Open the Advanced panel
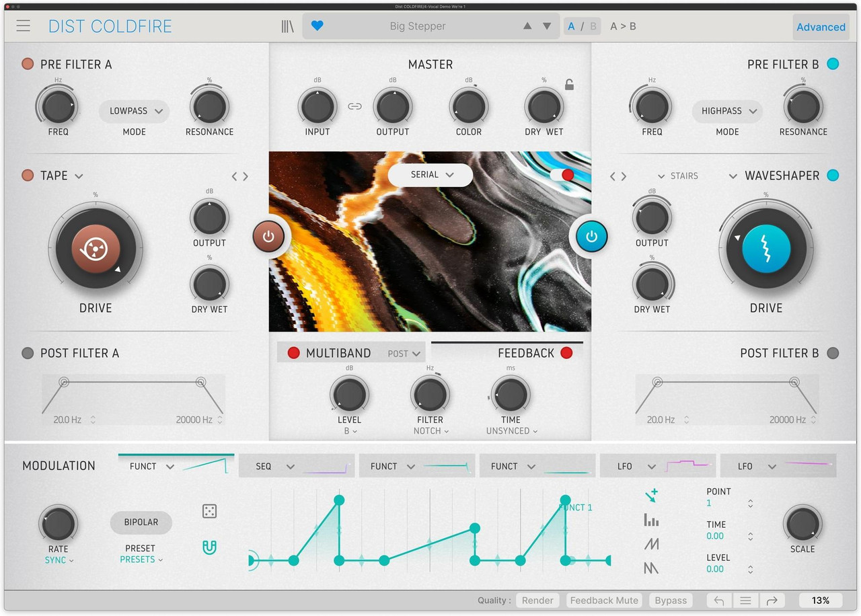 click(821, 26)
